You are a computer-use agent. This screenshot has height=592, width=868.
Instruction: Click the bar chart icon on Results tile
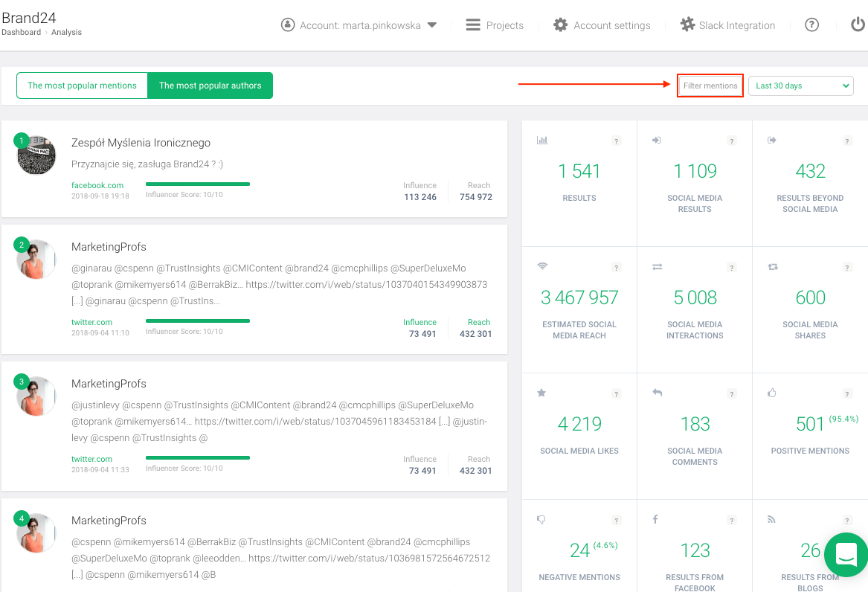(542, 141)
